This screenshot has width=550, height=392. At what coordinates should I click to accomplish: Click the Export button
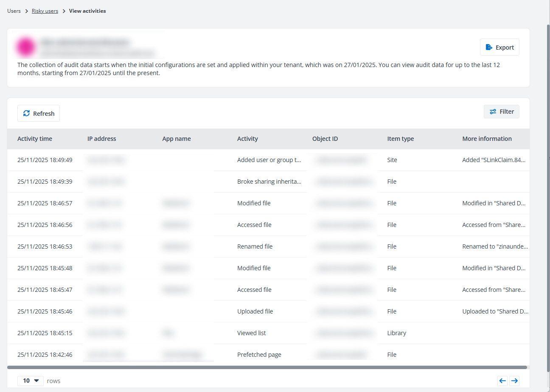499,47
